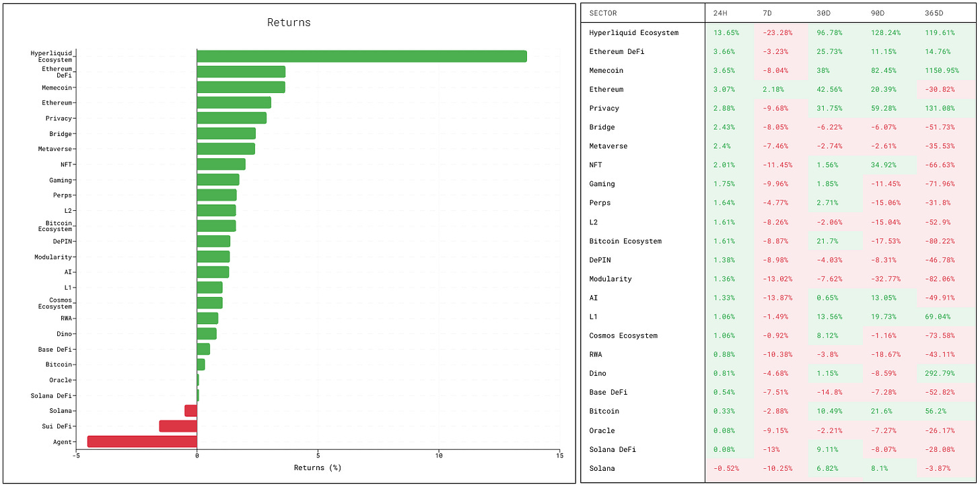Click the Sui DeFi chart axis label

(x=57, y=426)
